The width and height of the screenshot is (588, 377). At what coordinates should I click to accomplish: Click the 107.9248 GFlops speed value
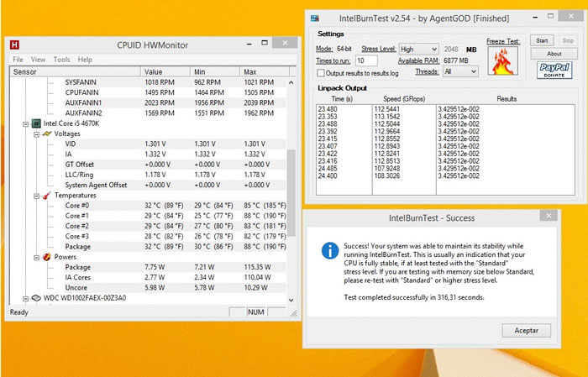[387, 168]
